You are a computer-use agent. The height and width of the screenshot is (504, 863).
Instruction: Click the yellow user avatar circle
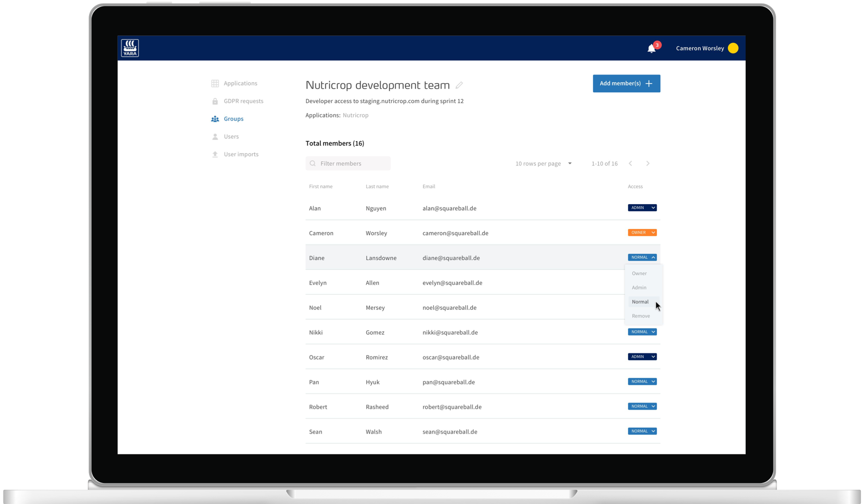[x=733, y=48]
